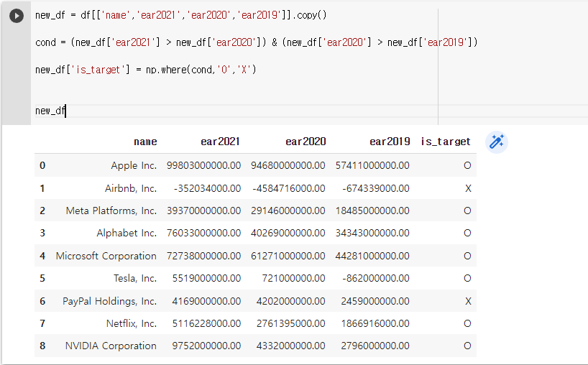Select the Airbnb, Inc. name cell
This screenshot has width=588, height=365.
[x=131, y=188]
